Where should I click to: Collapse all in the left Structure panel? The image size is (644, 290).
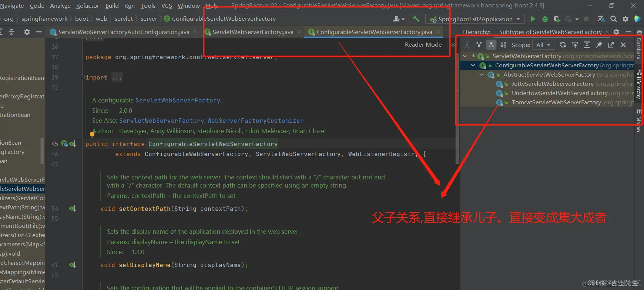[11, 32]
